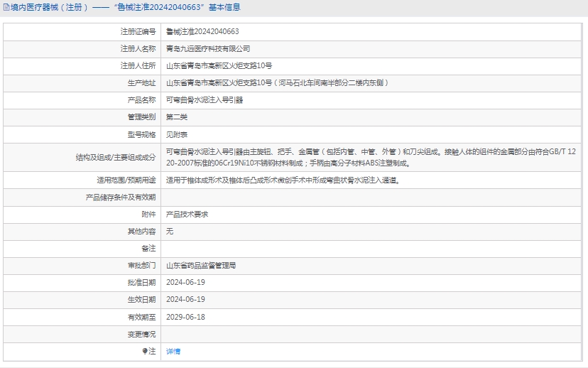Click registrant name 青岛九远医疗科技有限公司
The height and width of the screenshot is (368, 588).
208,48
